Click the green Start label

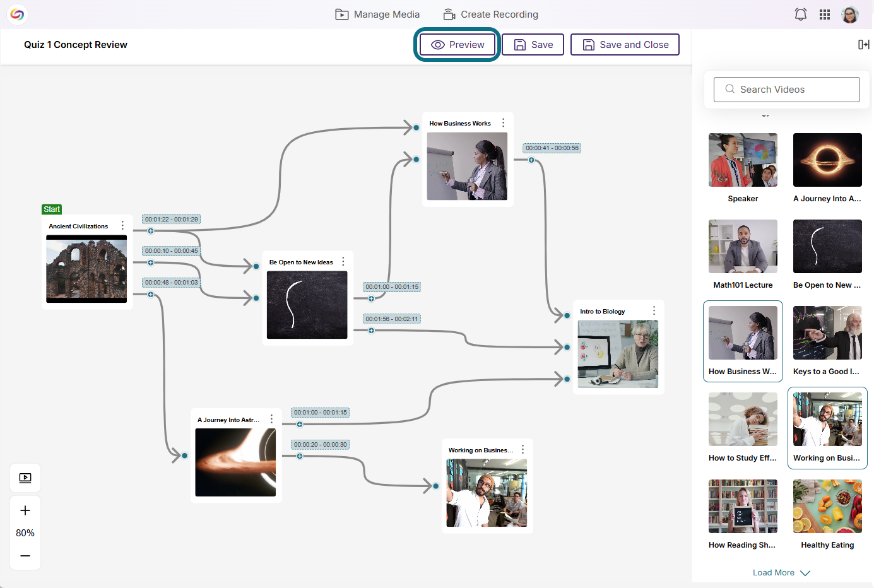click(x=52, y=209)
